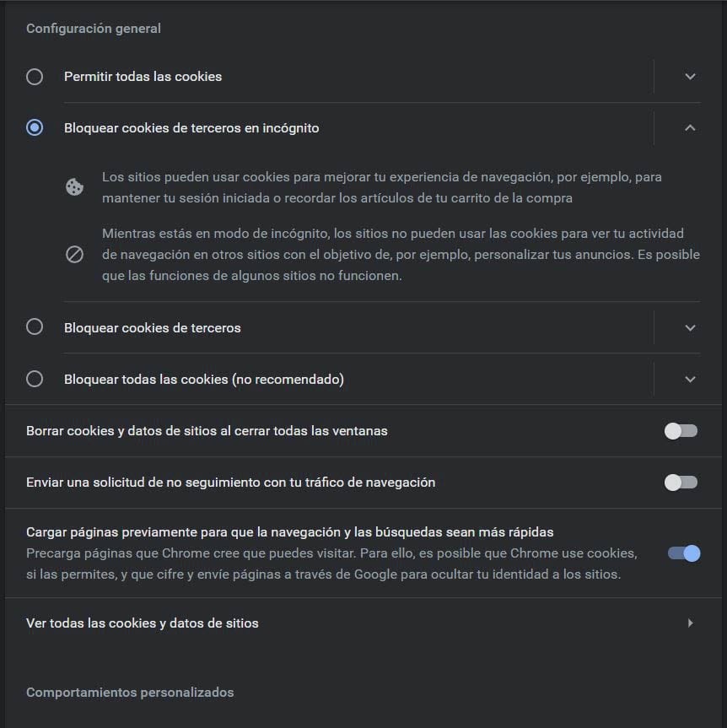Click the 'Configuración general' heading
This screenshot has width=727, height=728.
(93, 29)
